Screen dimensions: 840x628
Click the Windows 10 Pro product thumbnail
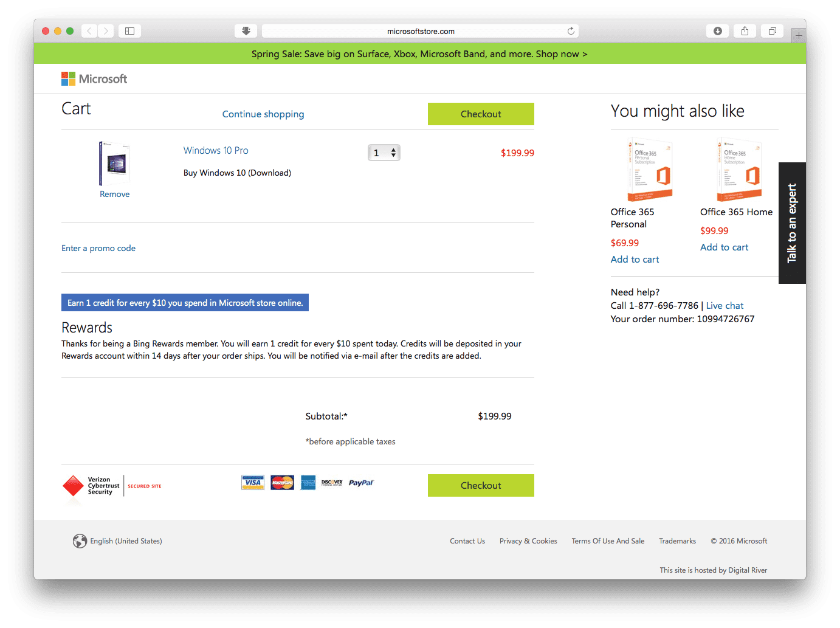pos(115,163)
